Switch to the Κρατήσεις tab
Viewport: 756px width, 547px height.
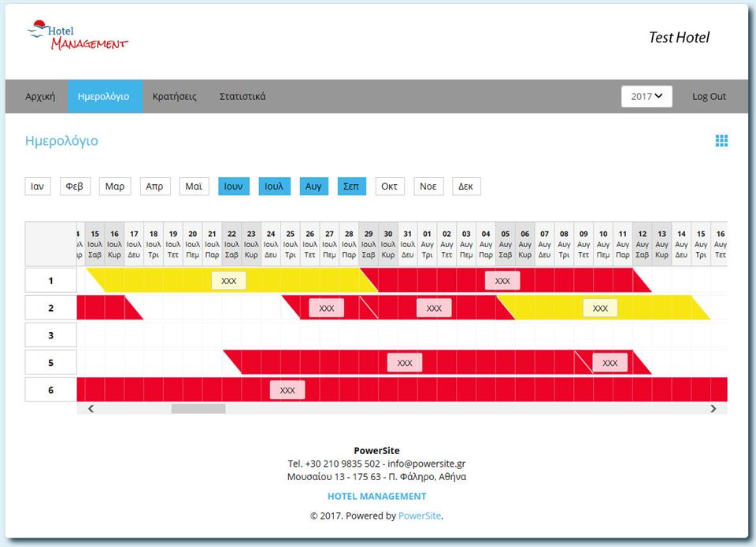coord(174,97)
